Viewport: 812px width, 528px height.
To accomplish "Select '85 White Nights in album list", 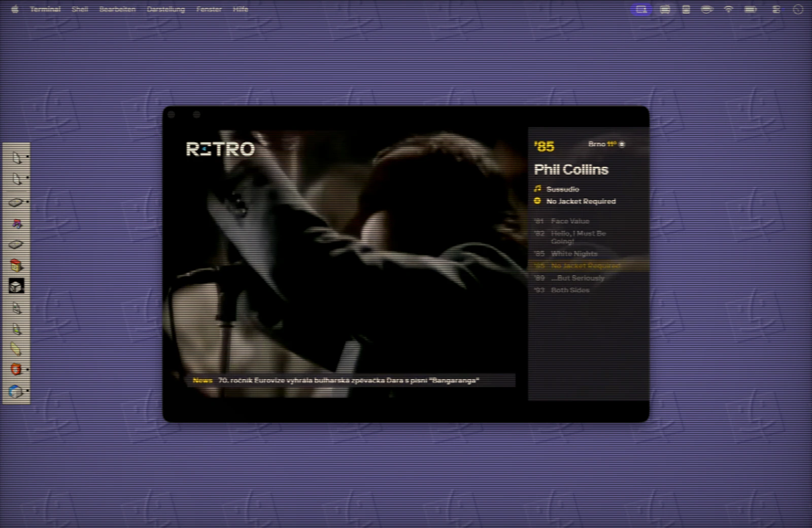I will click(566, 254).
